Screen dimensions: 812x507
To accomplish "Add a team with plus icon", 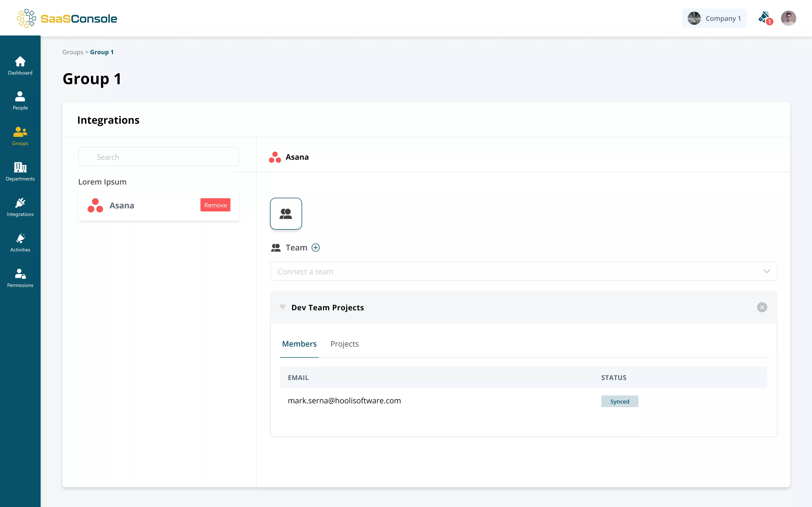I will click(x=315, y=247).
